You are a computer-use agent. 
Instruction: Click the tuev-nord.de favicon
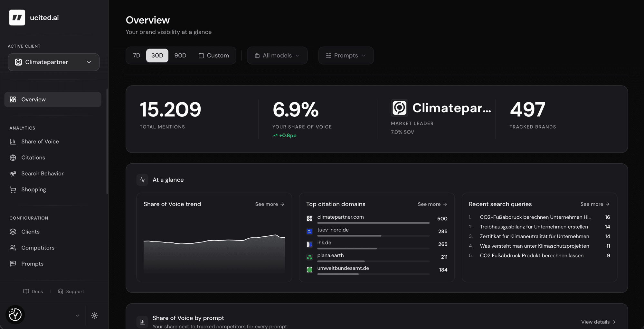[309, 231]
